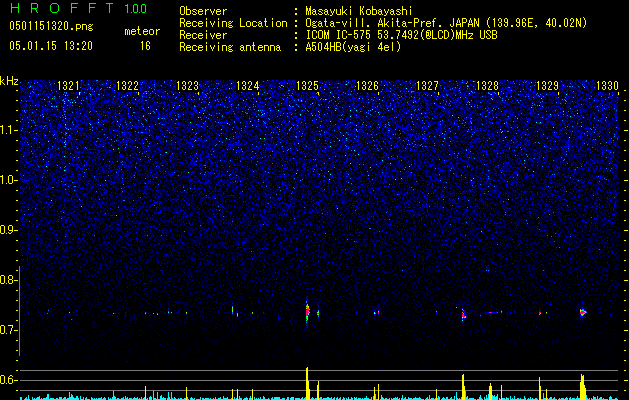Click the 1329 time marker

pos(547,85)
